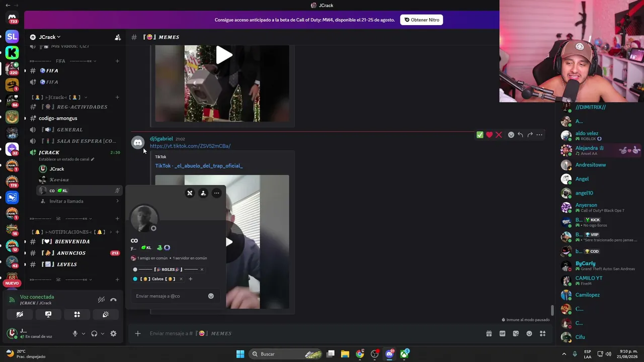Add a channel to the NOTIFICACIONES category
644x362 pixels.
117,232
